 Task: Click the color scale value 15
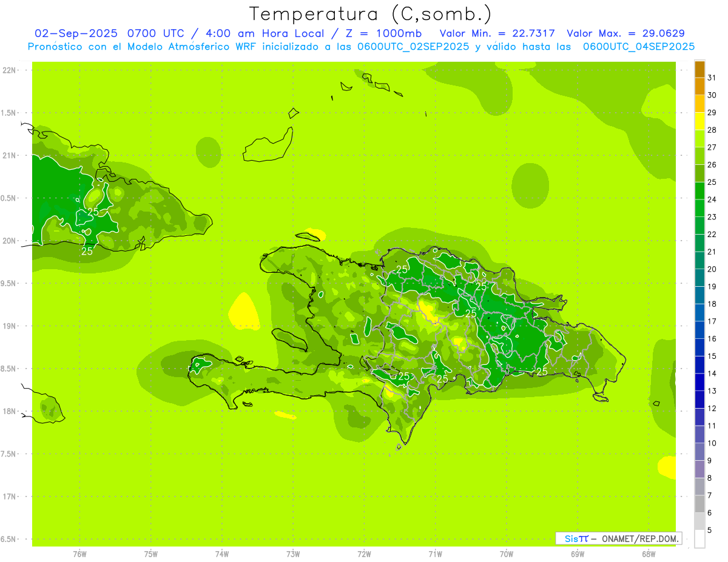click(x=712, y=356)
